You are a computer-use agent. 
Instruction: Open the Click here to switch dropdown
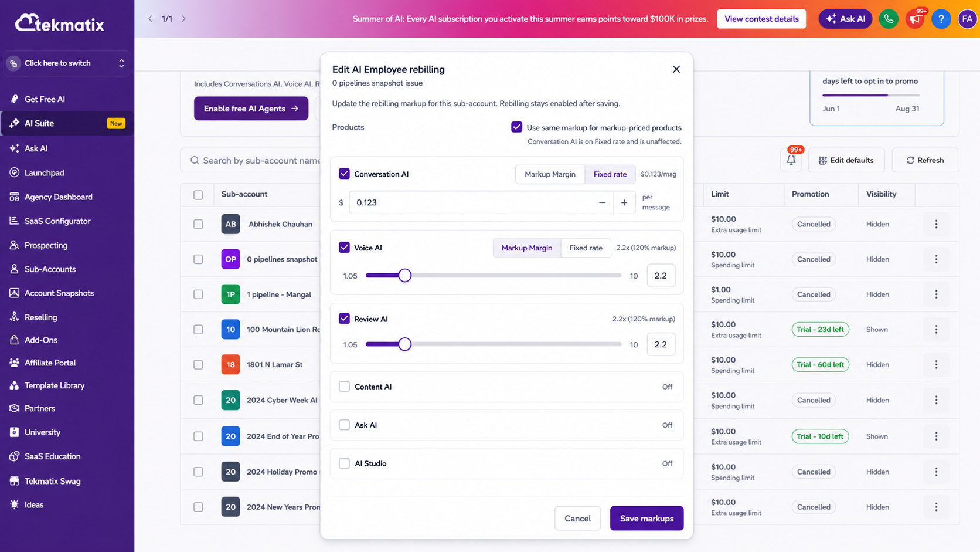(67, 63)
